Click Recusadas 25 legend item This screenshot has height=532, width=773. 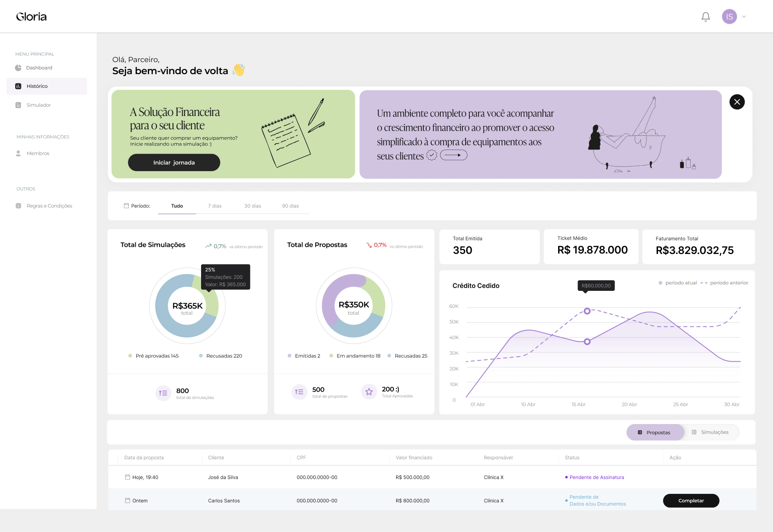pos(407,356)
